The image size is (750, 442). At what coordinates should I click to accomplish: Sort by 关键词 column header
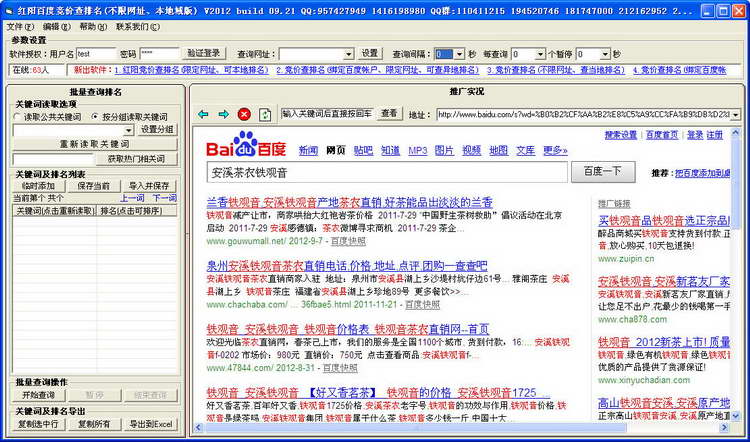[x=55, y=211]
